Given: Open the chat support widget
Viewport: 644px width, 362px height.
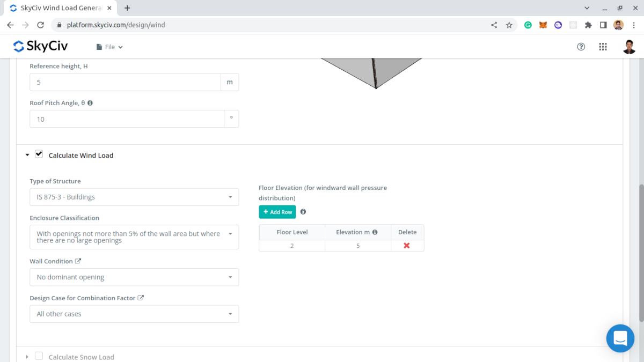Looking at the screenshot, I should pyautogui.click(x=620, y=338).
